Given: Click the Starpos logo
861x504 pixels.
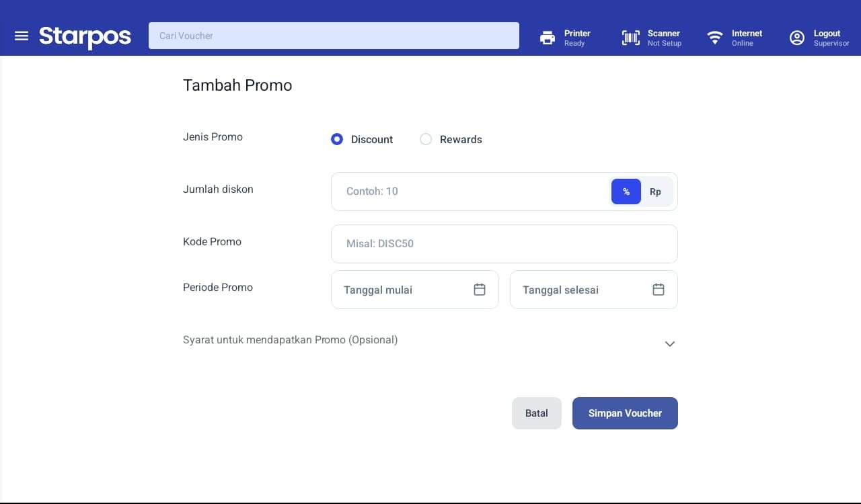Looking at the screenshot, I should coord(85,36).
